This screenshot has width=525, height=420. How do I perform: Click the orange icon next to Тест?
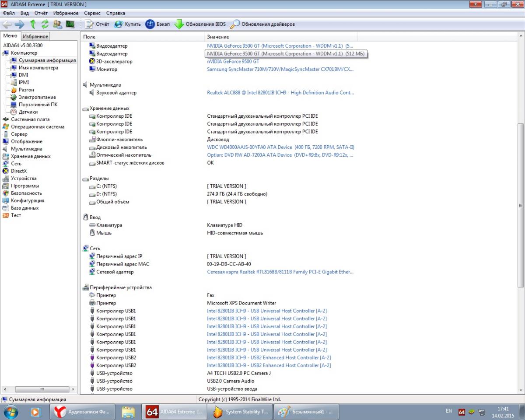point(6,215)
